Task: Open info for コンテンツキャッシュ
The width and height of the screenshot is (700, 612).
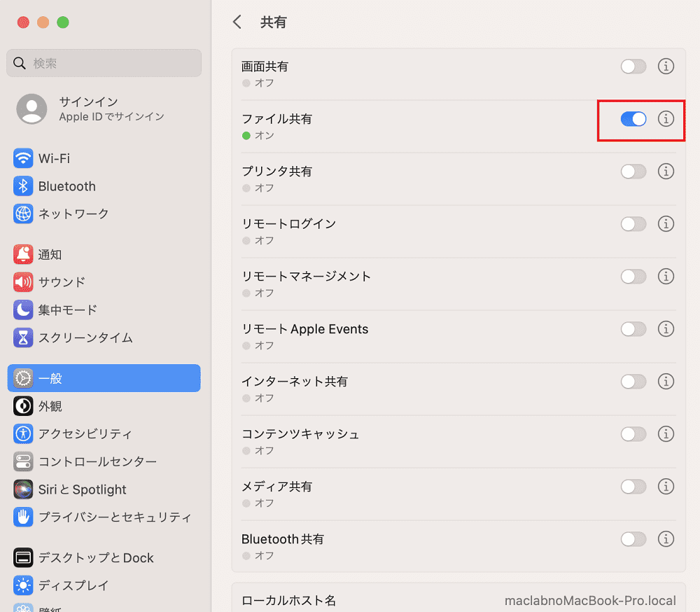Action: point(666,434)
